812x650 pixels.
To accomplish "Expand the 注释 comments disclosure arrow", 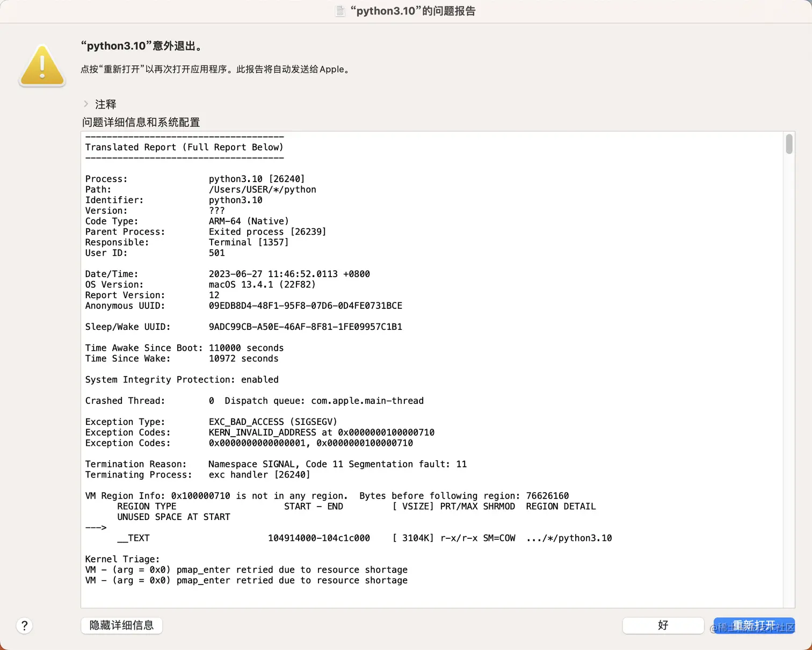I will [86, 104].
